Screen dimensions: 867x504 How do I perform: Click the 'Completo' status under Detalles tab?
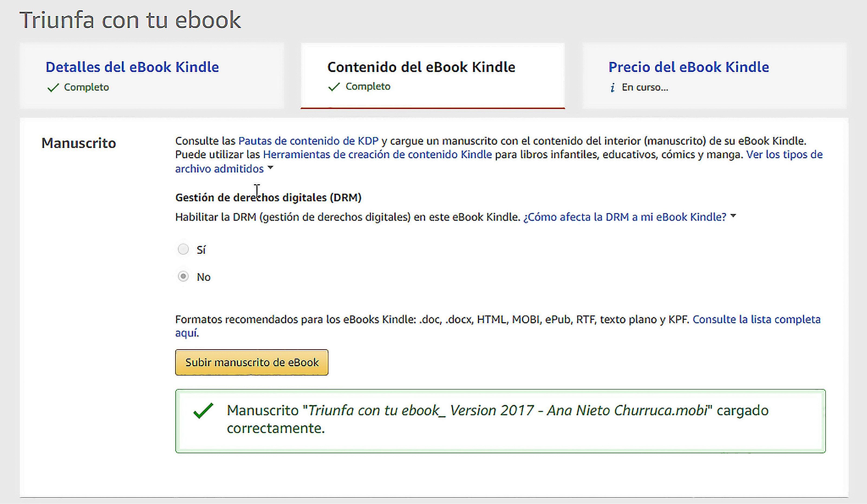86,87
